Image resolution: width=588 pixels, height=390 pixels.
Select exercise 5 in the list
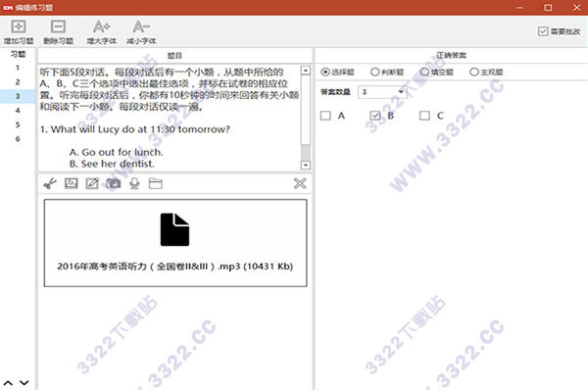(x=18, y=124)
